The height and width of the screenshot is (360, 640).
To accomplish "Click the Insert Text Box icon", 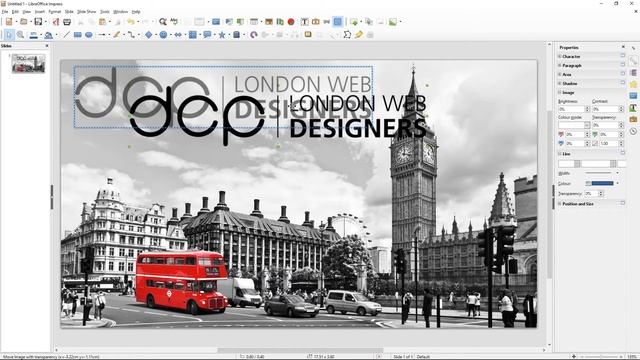I will [304, 22].
